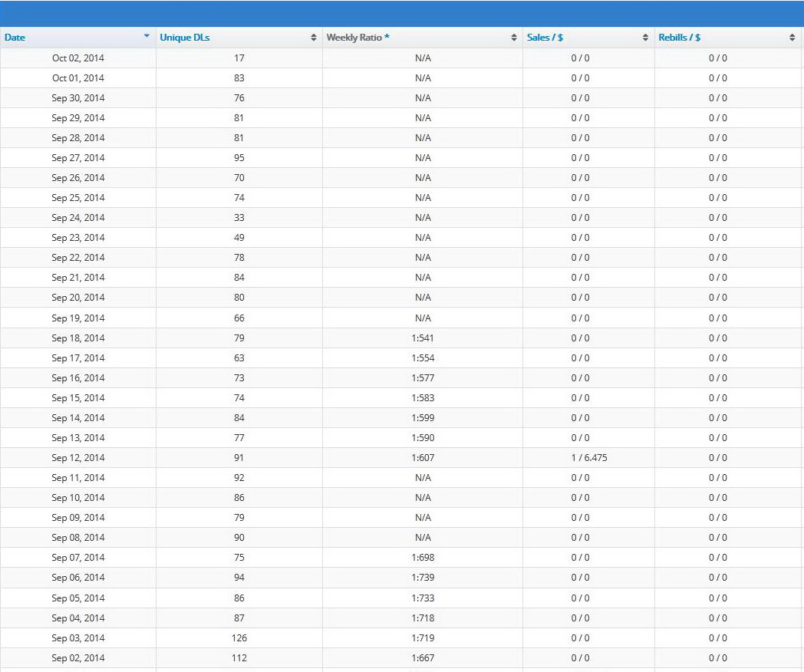
Task: Select the Oct 02, 2014 date cell
Action: (x=78, y=58)
